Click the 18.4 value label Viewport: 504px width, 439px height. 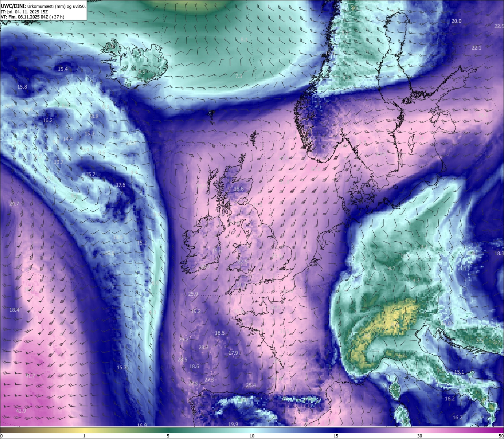click(14, 310)
